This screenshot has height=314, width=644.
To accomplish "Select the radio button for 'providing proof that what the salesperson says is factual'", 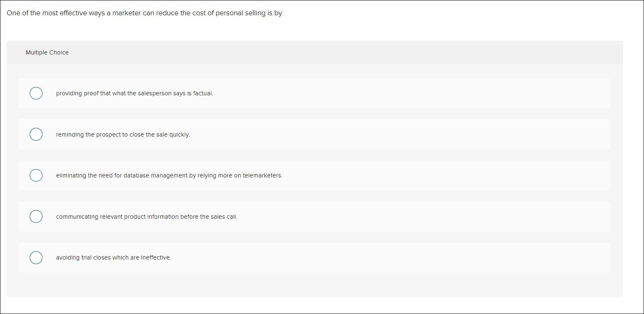I will [x=36, y=93].
